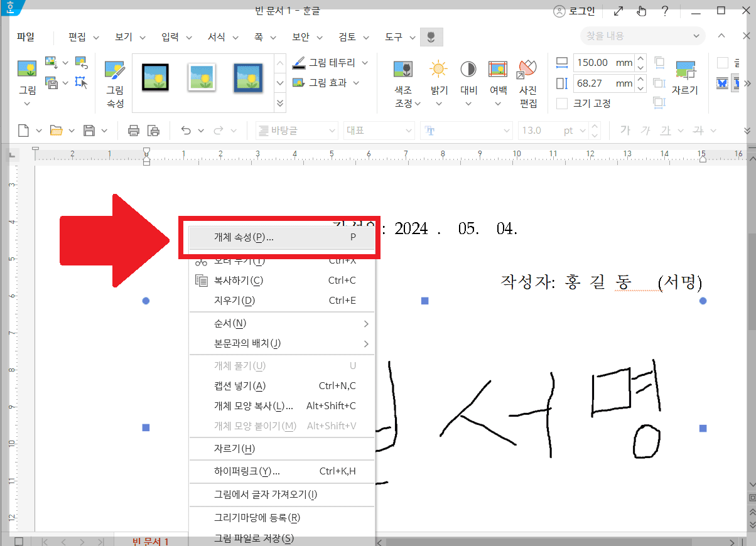Click the print document icon
The height and width of the screenshot is (546, 756).
coord(134,130)
